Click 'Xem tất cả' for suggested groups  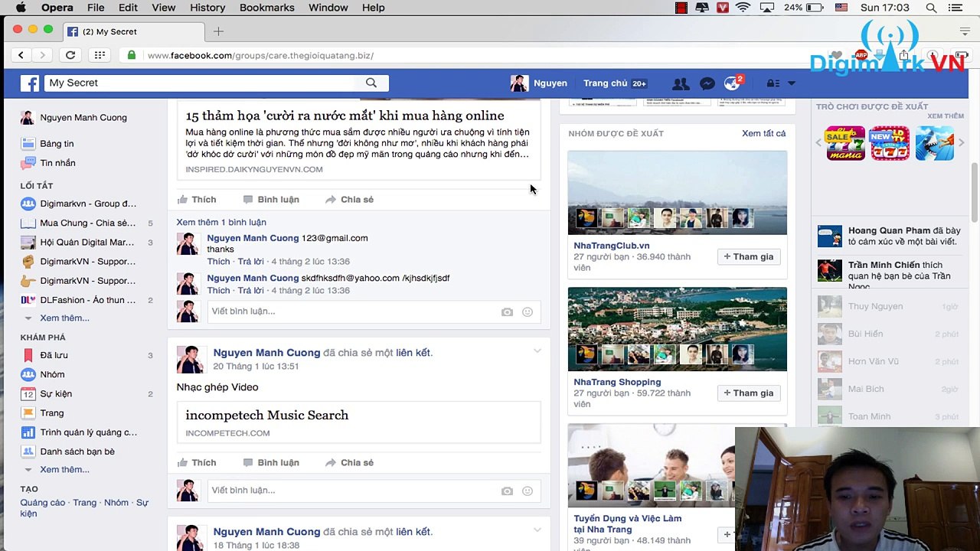763,133
